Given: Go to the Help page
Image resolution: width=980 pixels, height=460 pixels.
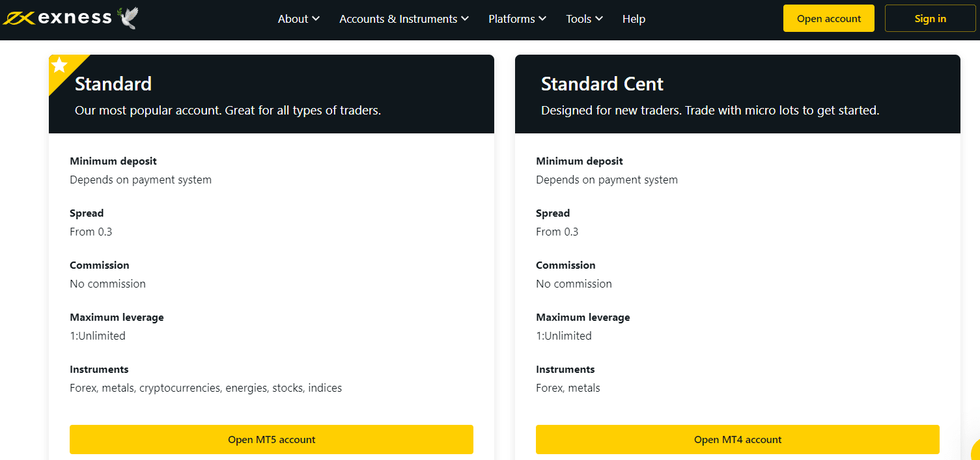Looking at the screenshot, I should (x=634, y=19).
